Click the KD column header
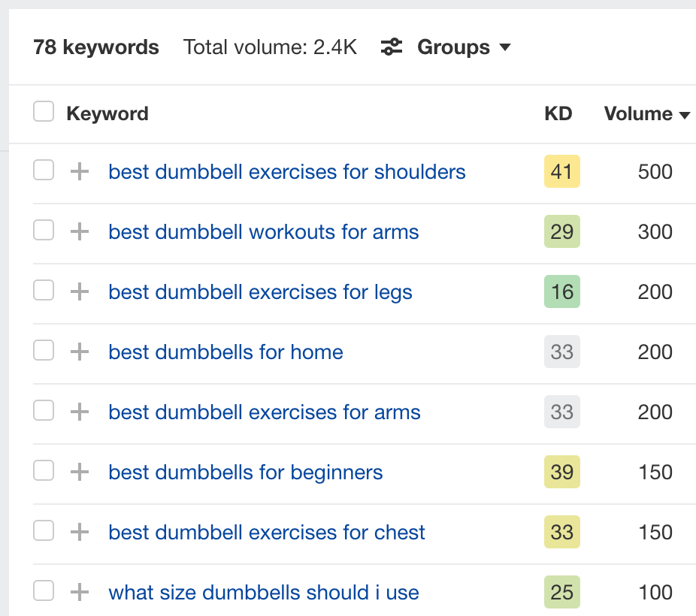This screenshot has width=696, height=616. tap(558, 114)
